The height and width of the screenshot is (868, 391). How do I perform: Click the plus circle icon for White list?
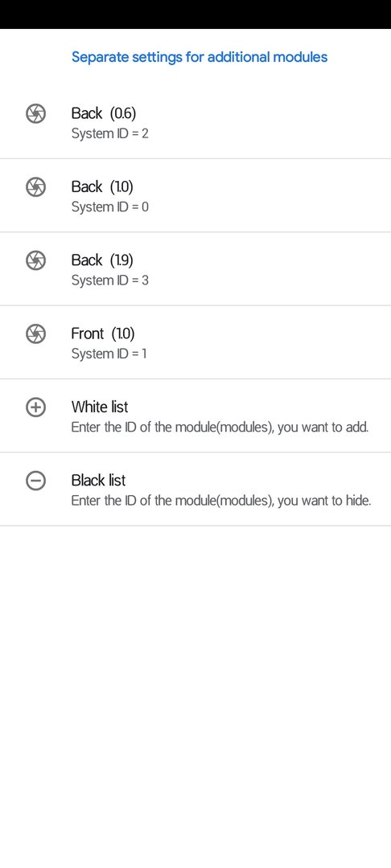pos(35,407)
